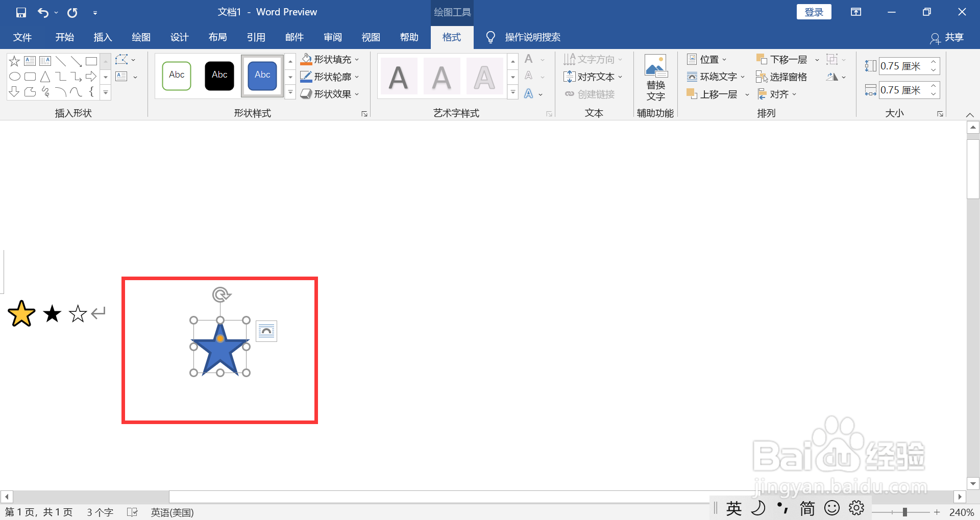Expand the shape styles gallery
980x520 pixels.
tap(290, 93)
